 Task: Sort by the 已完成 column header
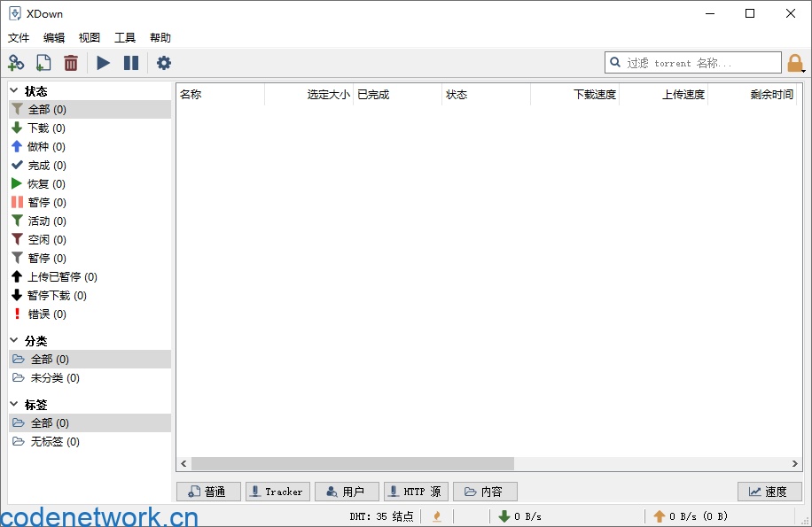coord(397,95)
